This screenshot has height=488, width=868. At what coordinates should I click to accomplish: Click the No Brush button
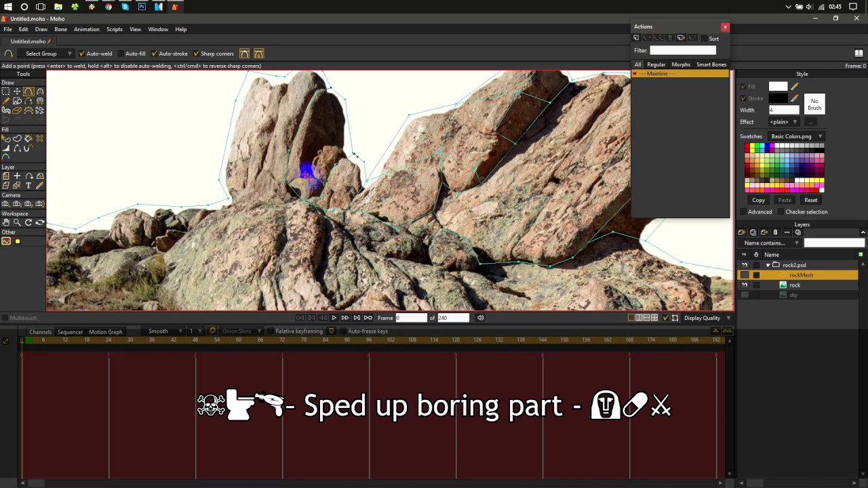(x=814, y=104)
